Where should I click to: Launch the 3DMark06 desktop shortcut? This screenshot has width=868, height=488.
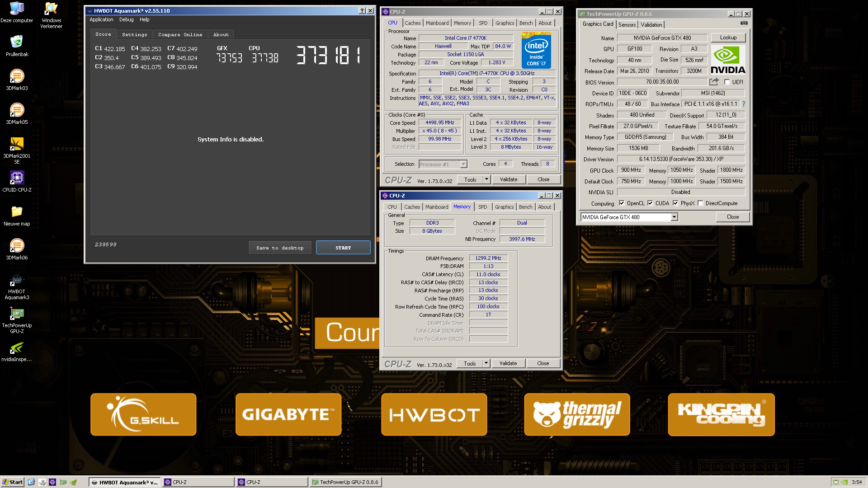17,249
